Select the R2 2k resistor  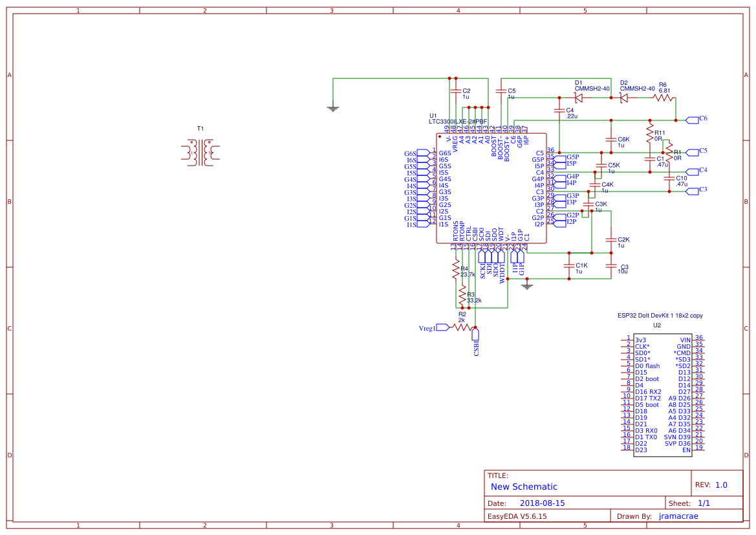pos(462,327)
